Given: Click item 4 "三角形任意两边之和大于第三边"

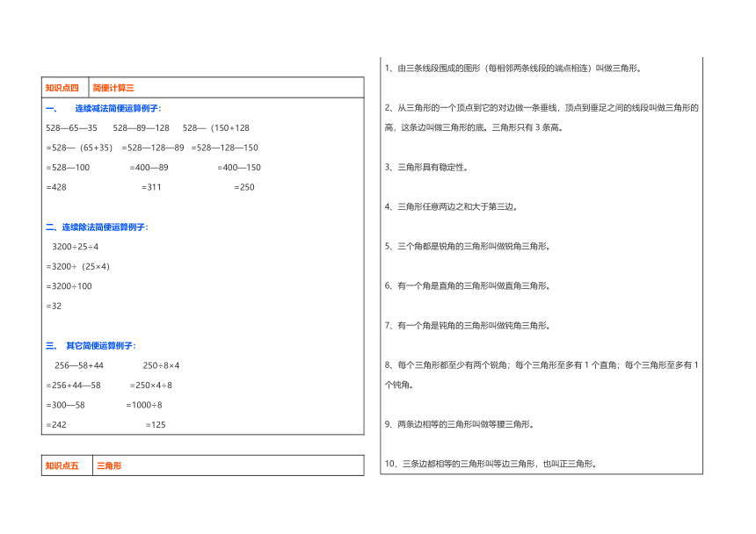Looking at the screenshot, I should point(452,207).
